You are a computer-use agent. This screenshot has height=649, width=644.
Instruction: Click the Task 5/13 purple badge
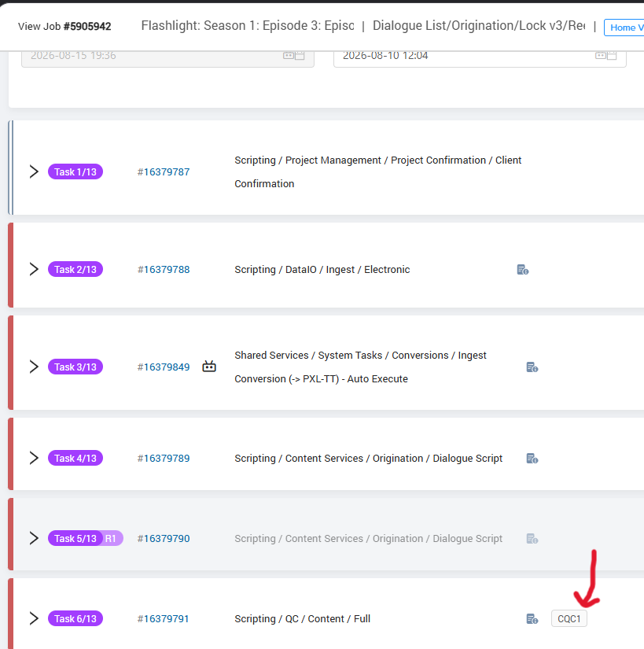tap(75, 539)
